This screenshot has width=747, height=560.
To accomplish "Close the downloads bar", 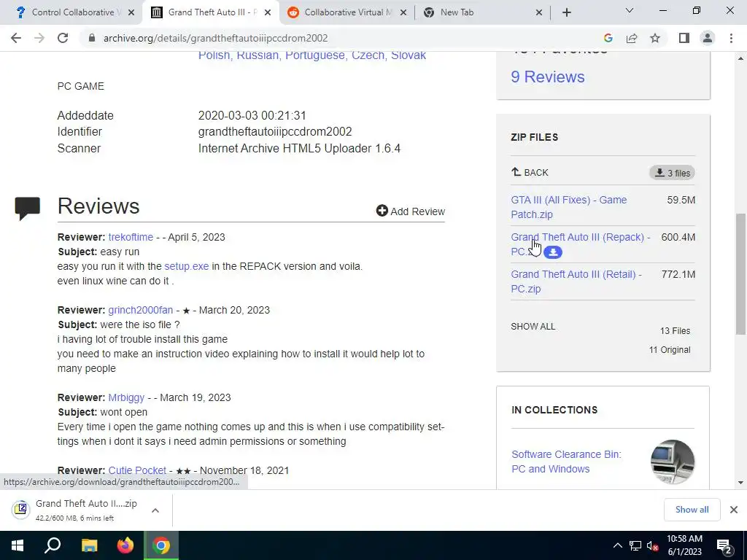I will pos(734,510).
